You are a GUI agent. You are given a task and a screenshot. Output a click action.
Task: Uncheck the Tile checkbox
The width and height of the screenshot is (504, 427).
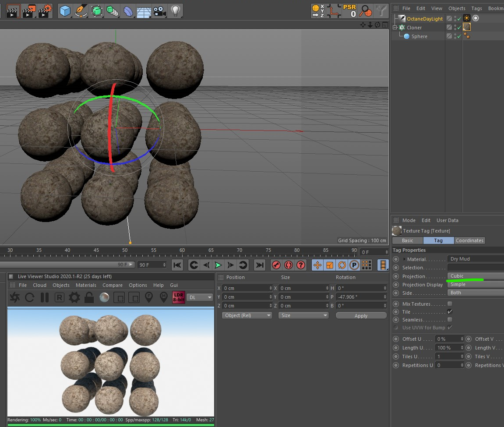pos(450,312)
